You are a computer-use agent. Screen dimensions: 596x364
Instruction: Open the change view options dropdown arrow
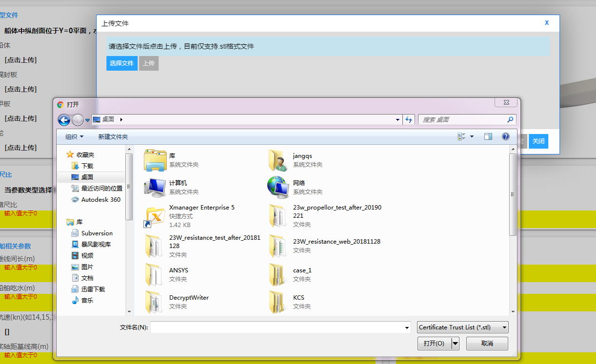(x=472, y=137)
